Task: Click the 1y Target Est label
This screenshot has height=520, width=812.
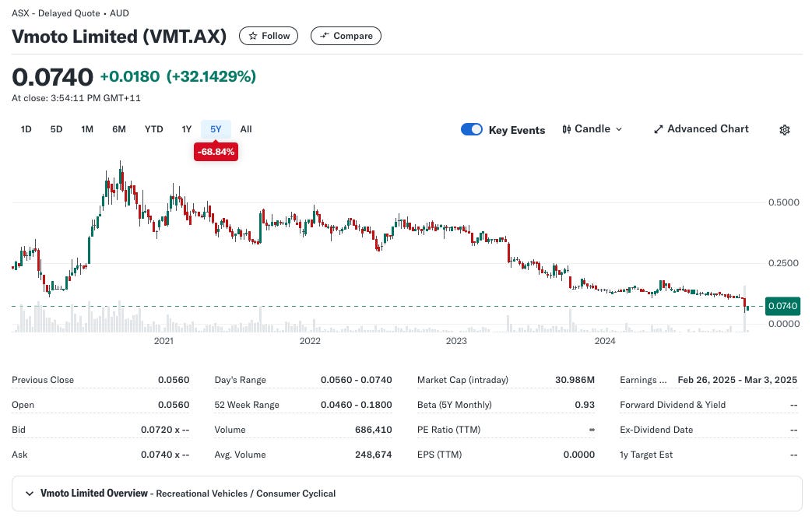Action: pyautogui.click(x=646, y=455)
